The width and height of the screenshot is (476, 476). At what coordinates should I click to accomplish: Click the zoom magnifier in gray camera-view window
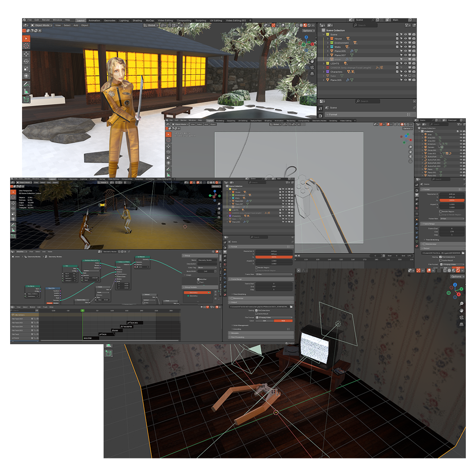(x=410, y=147)
